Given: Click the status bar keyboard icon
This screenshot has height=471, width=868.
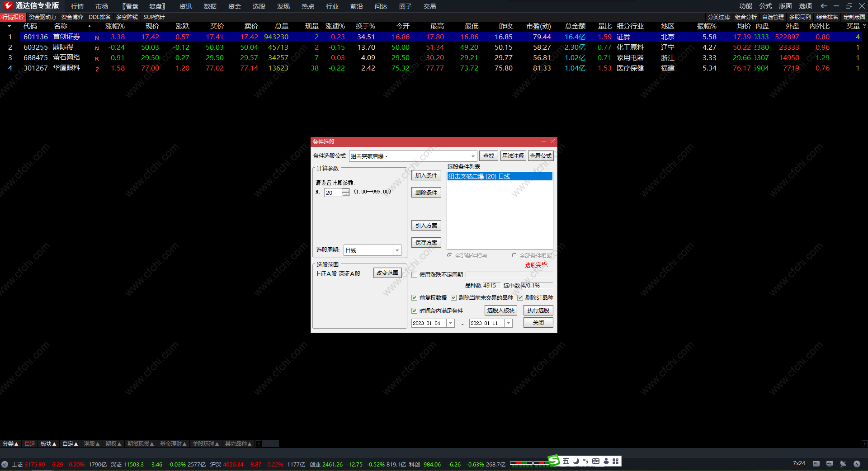Looking at the screenshot, I should 816,464.
